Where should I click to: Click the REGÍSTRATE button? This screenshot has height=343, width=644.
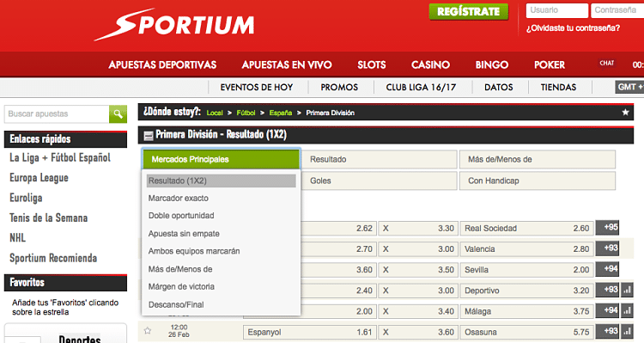click(x=468, y=11)
